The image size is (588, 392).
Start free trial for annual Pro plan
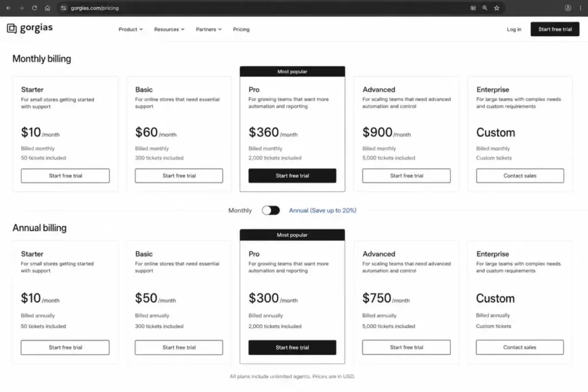pyautogui.click(x=292, y=347)
